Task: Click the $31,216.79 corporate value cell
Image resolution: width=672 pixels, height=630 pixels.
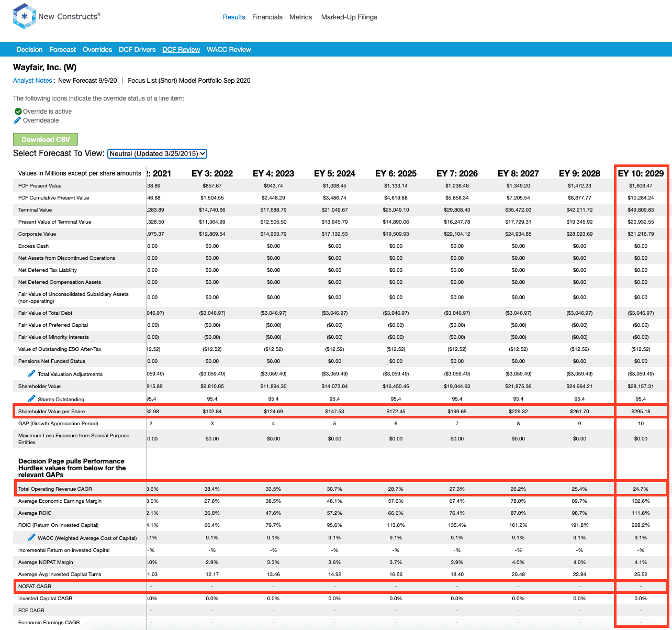Action: tap(641, 234)
